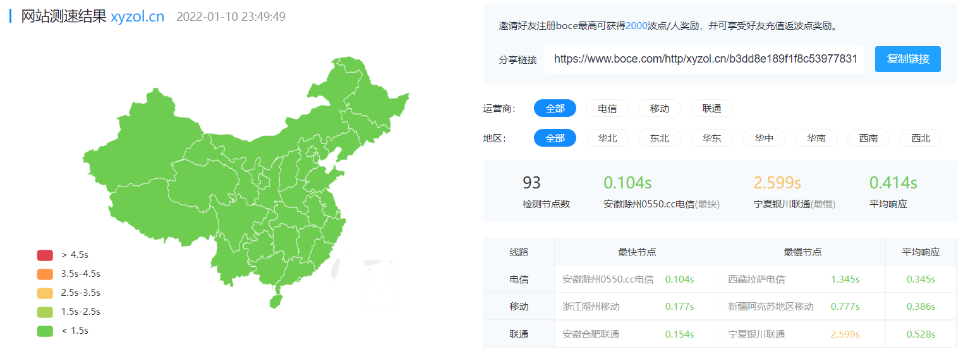Click the light green 1.5s-2.5s legend swatch
This screenshot has height=361, width=980.
(x=45, y=312)
